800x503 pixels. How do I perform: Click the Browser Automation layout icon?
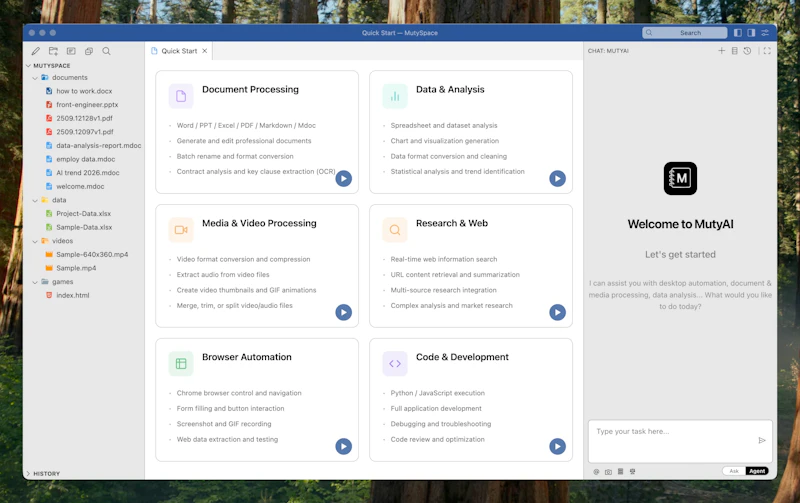(x=181, y=364)
